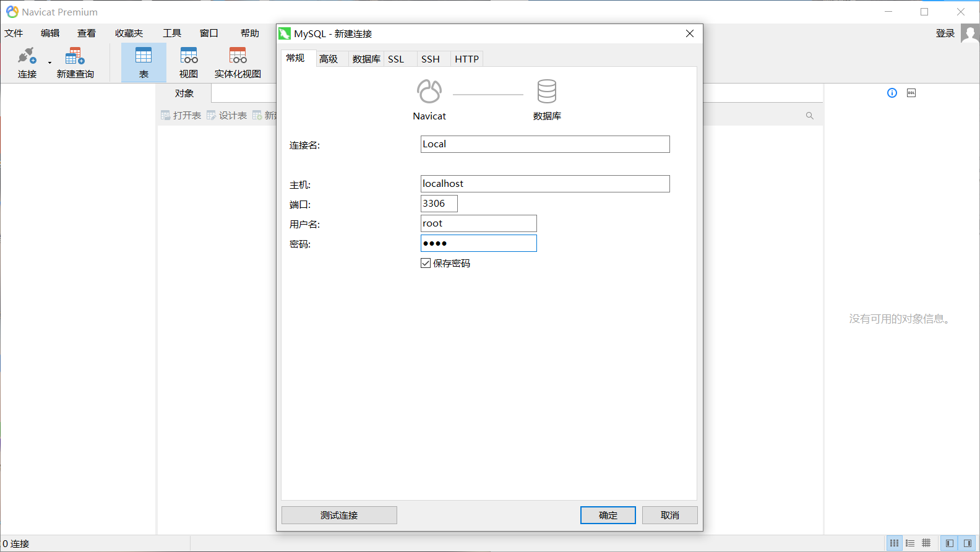The width and height of the screenshot is (980, 552).
Task: Open the 查看 (View) menu
Action: [87, 33]
